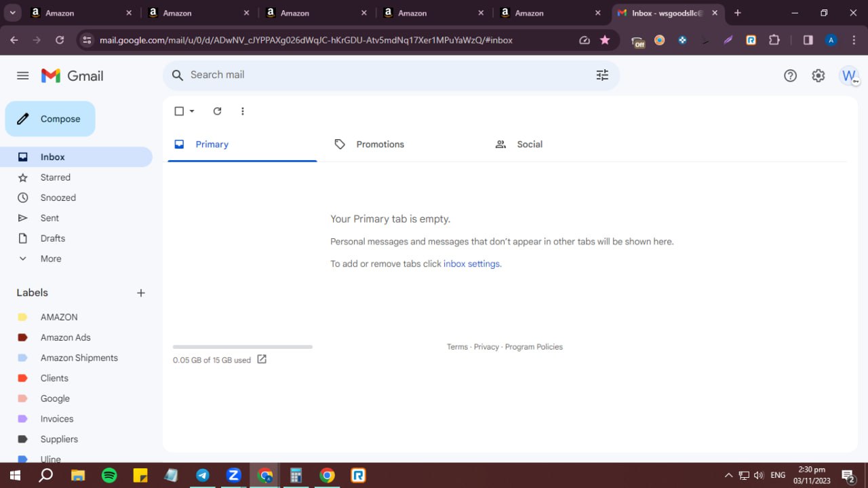The height and width of the screenshot is (488, 868).
Task: Open storage management external link icon
Action: 262,360
